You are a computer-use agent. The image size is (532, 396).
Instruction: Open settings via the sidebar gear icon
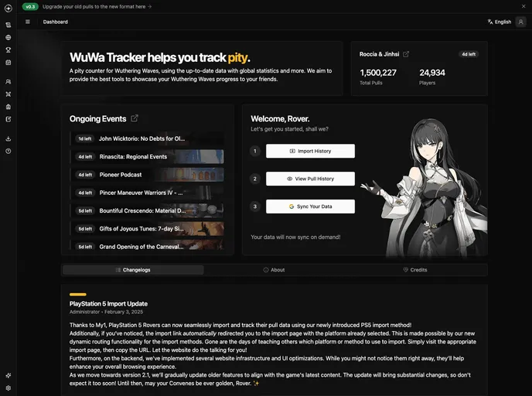(8, 387)
